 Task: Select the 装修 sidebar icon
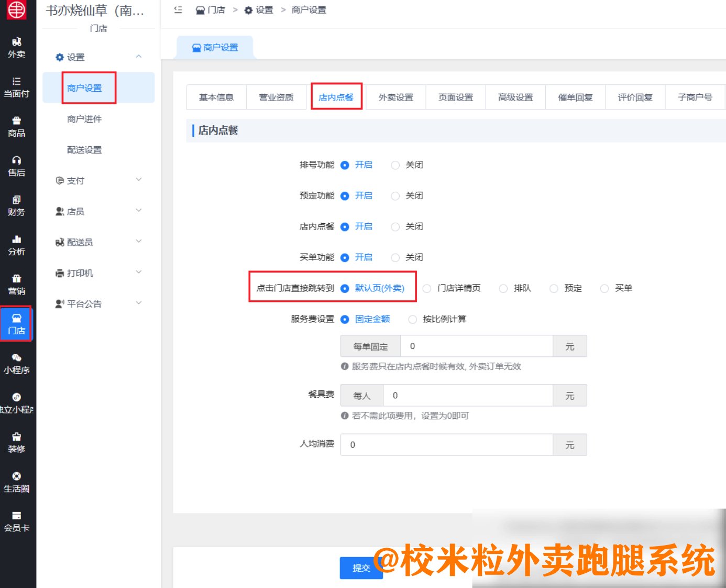tap(17, 442)
